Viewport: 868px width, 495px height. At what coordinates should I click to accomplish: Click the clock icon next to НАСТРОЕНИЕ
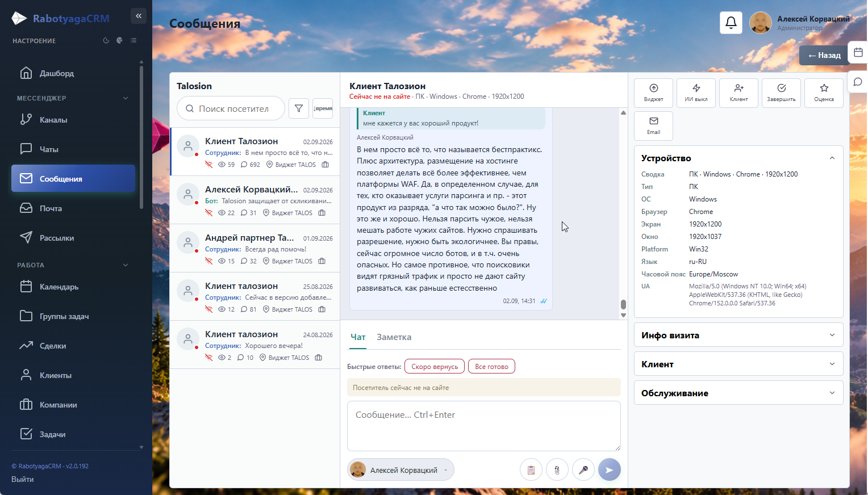point(106,41)
